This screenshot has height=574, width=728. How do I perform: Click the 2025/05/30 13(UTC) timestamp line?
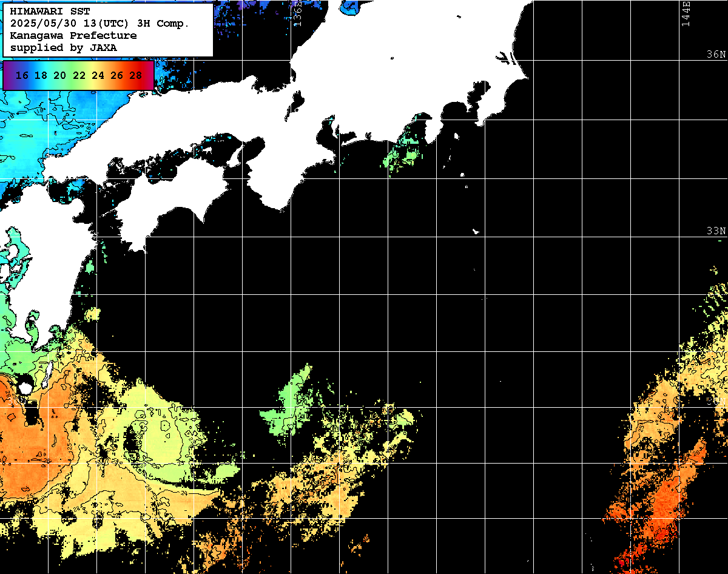click(99, 24)
